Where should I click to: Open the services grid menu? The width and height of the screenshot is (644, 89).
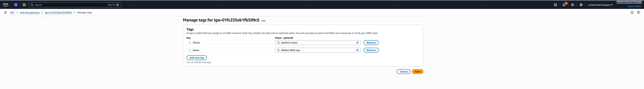24,5
